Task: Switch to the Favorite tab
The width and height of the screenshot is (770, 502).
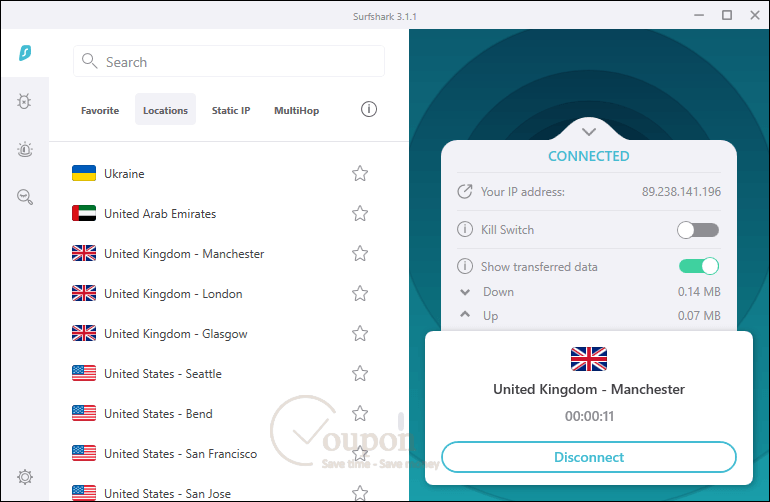Action: coord(100,111)
